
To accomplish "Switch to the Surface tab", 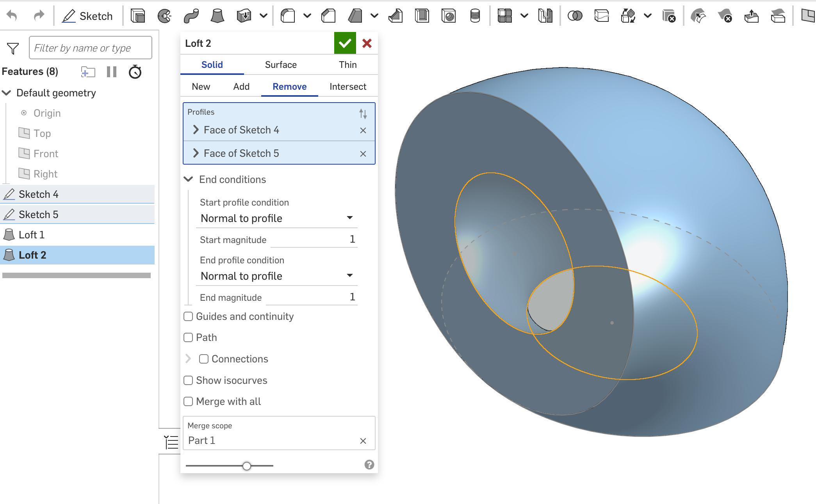I will pyautogui.click(x=280, y=65).
